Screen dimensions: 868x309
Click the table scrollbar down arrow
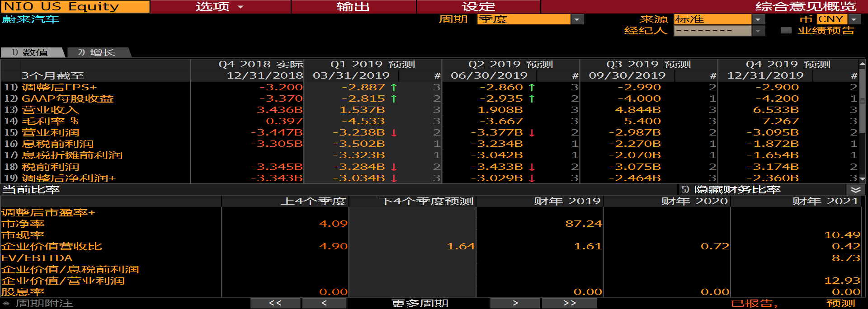863,179
